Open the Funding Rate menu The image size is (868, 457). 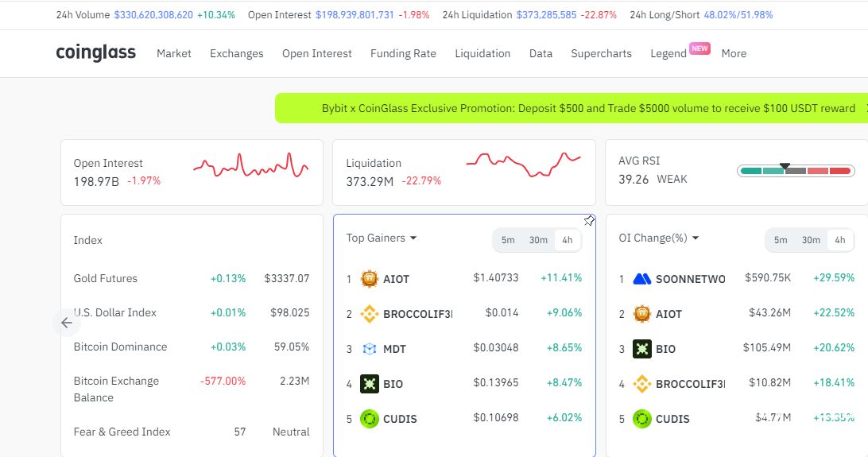coord(403,53)
